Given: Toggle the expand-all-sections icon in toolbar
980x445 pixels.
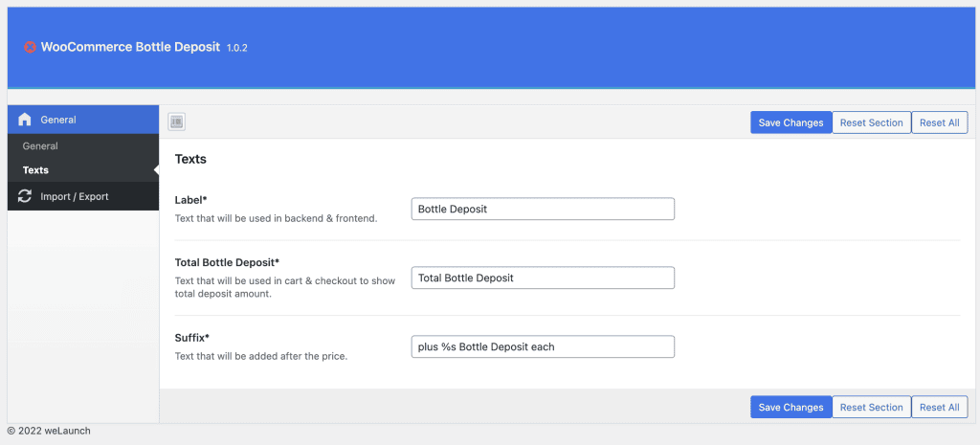Looking at the screenshot, I should coord(176,122).
